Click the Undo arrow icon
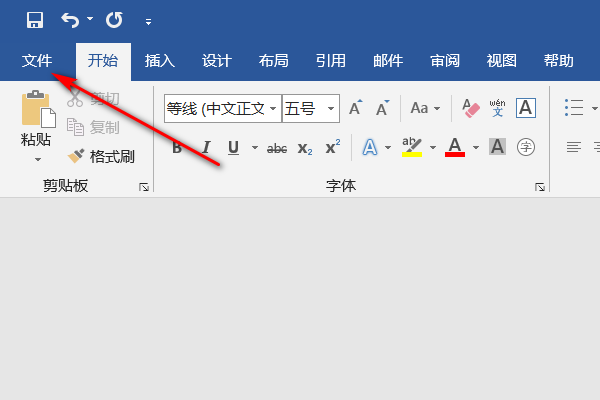 pos(70,20)
